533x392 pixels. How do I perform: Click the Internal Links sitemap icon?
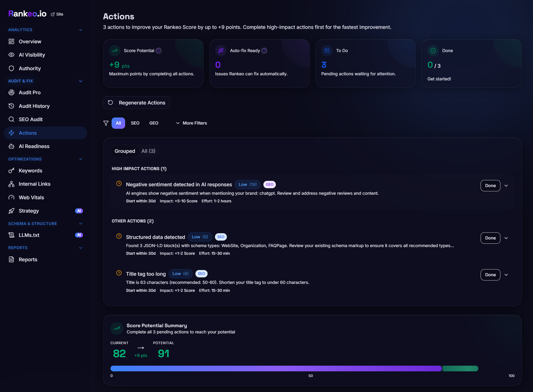coord(11,184)
